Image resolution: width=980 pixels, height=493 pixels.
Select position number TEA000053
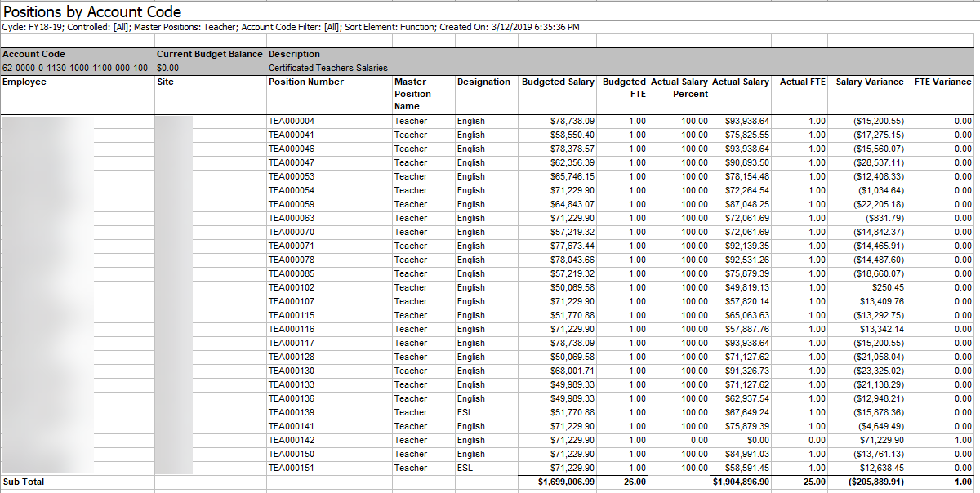(292, 177)
